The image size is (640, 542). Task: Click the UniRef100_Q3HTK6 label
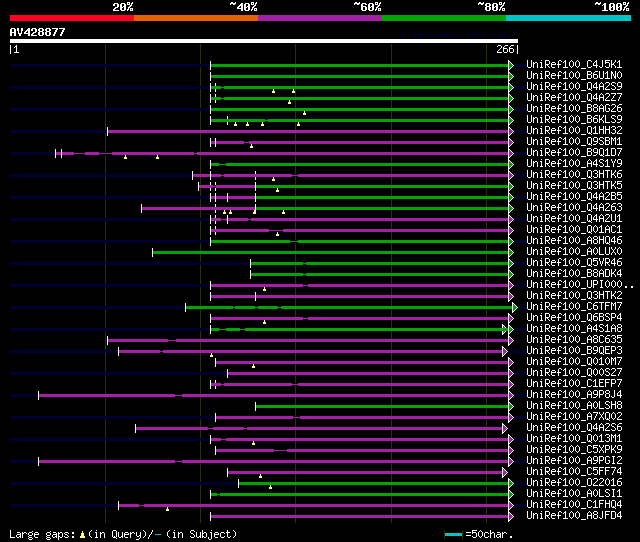[x=574, y=175]
